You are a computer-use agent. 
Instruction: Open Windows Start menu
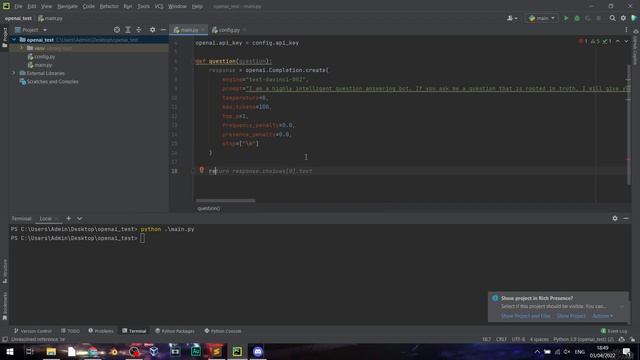tap(10, 351)
